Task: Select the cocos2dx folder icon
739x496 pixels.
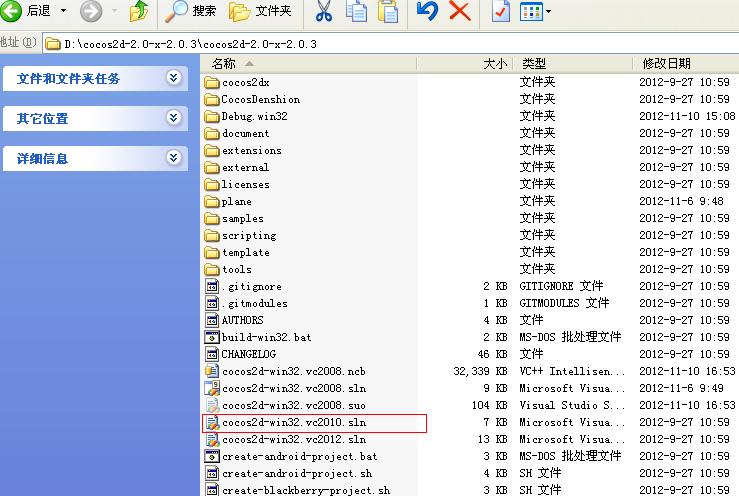Action: [212, 83]
